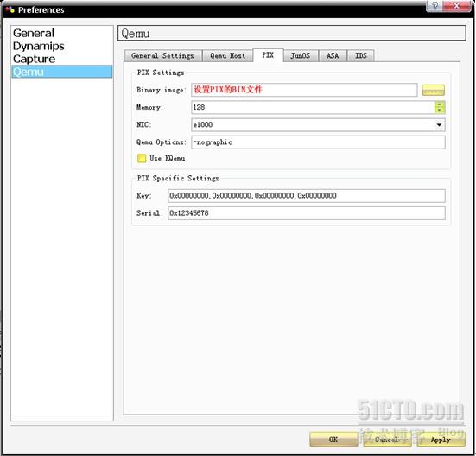This screenshot has height=456, width=476.
Task: Click the Key label
Action: pos(143,196)
